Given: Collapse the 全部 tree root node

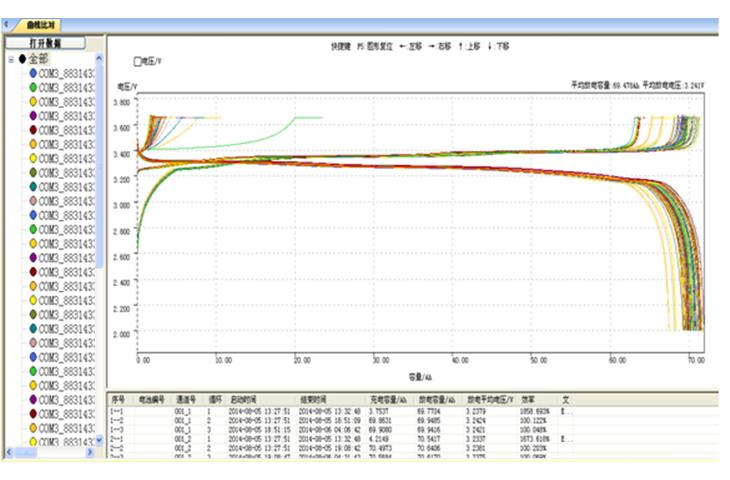Looking at the screenshot, I should point(10,59).
